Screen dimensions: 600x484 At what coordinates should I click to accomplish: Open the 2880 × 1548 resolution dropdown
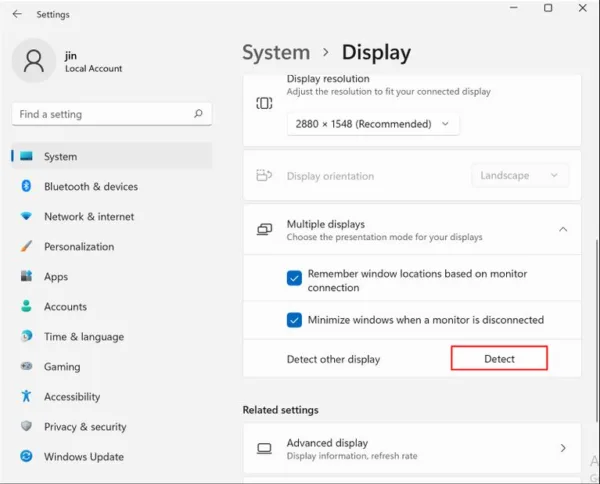[373, 124]
